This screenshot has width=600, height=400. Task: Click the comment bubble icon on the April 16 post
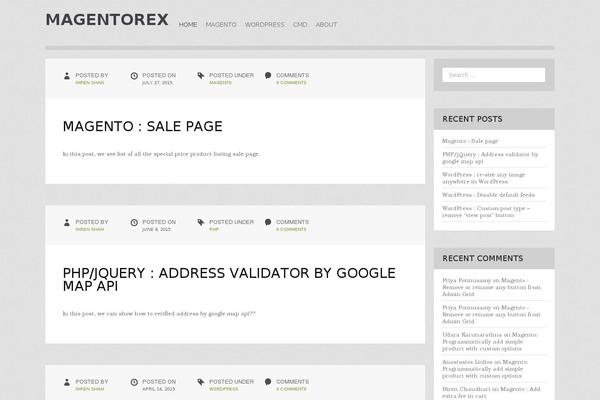(x=268, y=382)
